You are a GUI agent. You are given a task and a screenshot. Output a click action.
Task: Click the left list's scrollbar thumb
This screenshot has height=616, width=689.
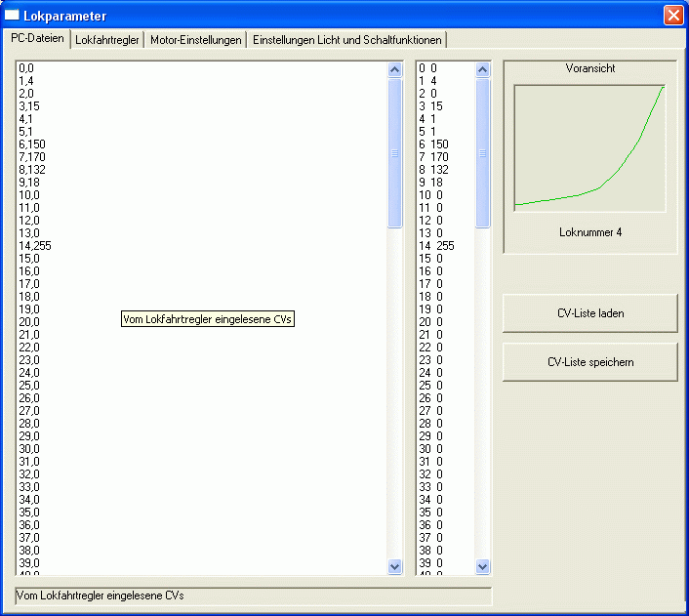click(x=395, y=152)
